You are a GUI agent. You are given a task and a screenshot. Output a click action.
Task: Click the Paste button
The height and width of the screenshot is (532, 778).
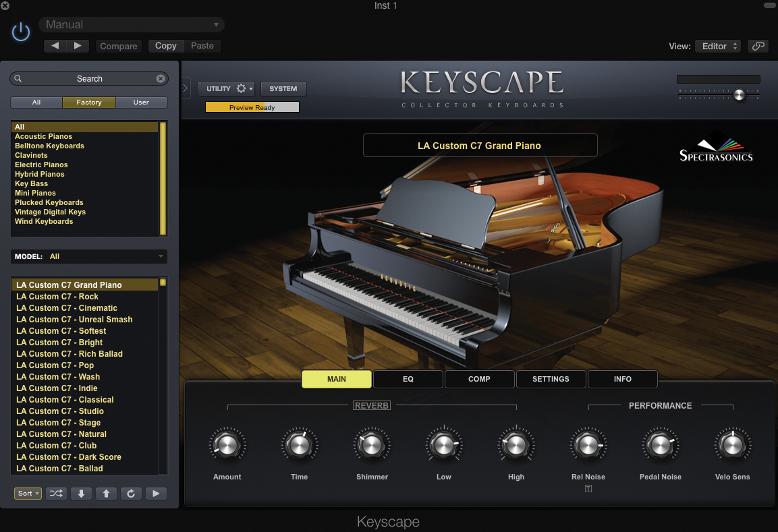[202, 46]
